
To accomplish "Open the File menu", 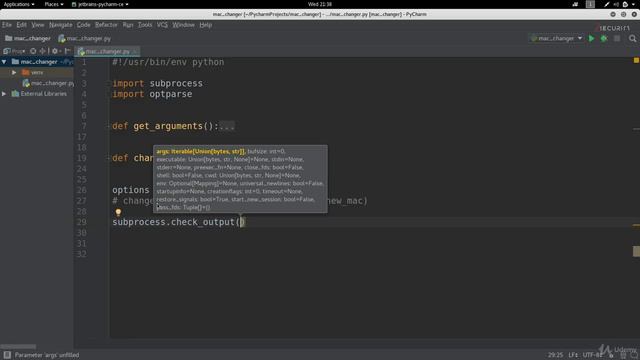I will pyautogui.click(x=7, y=25).
